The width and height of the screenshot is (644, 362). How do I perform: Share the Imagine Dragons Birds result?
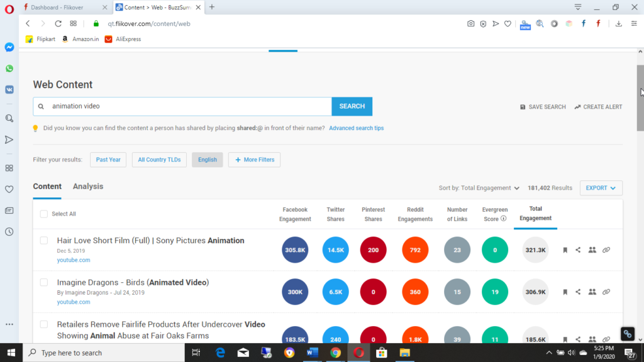pyautogui.click(x=579, y=292)
